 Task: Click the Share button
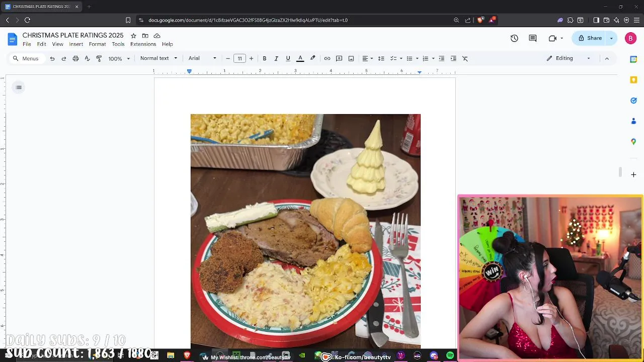click(590, 38)
